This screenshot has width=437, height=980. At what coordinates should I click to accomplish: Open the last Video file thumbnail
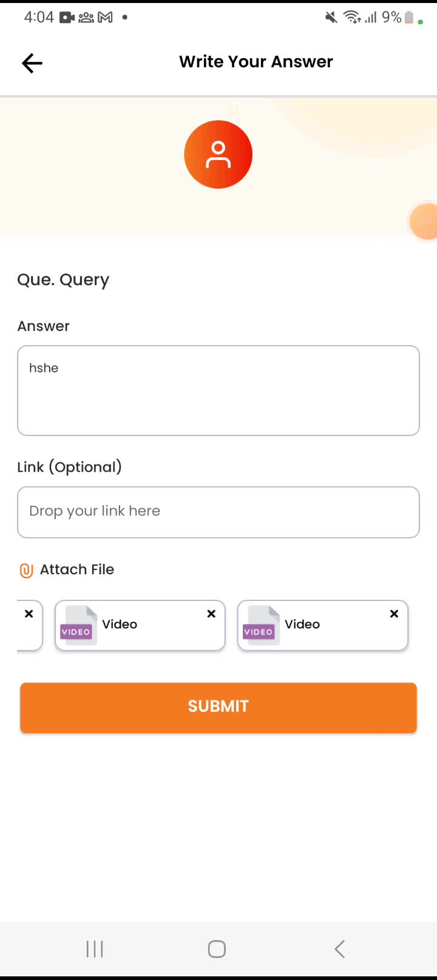tap(260, 626)
